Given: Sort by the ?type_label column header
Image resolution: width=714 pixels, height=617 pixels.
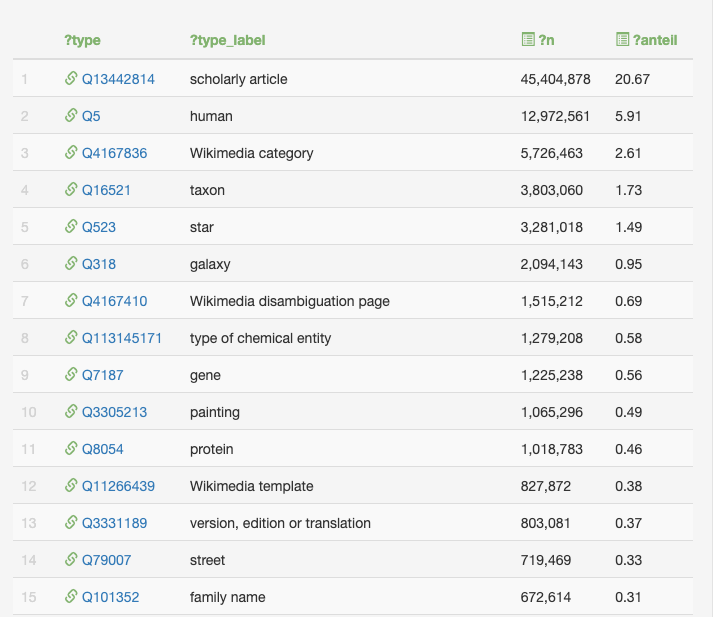Looking at the screenshot, I should 227,40.
